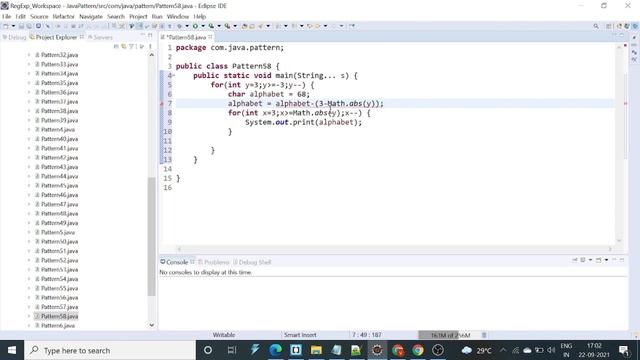Click the Run garbage collector trash icon
The image size is (640, 360).
click(x=484, y=335)
